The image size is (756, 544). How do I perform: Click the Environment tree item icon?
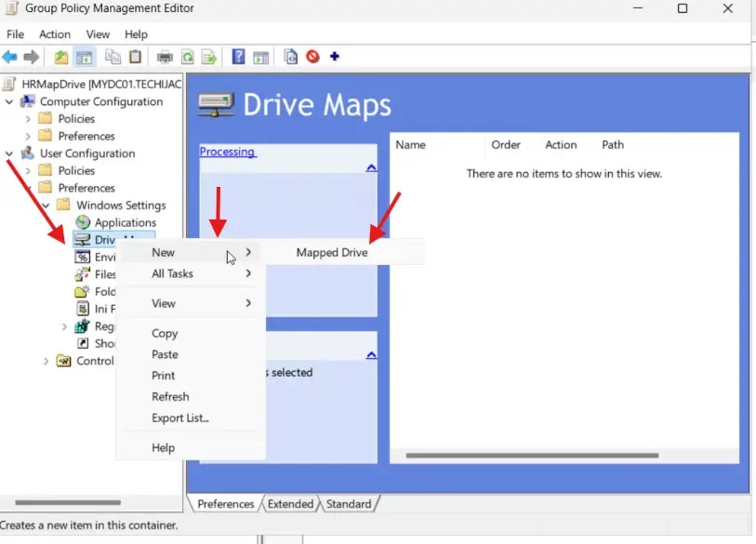[x=83, y=257]
